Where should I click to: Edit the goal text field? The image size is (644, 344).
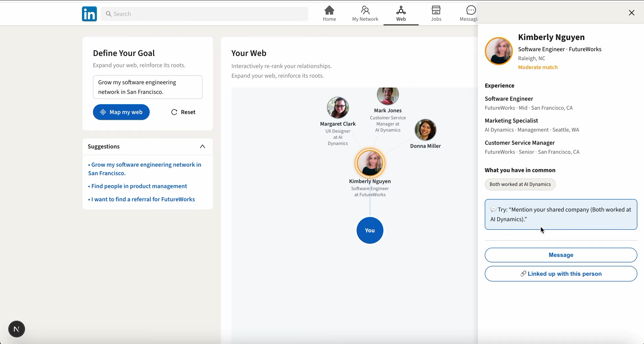click(x=148, y=87)
